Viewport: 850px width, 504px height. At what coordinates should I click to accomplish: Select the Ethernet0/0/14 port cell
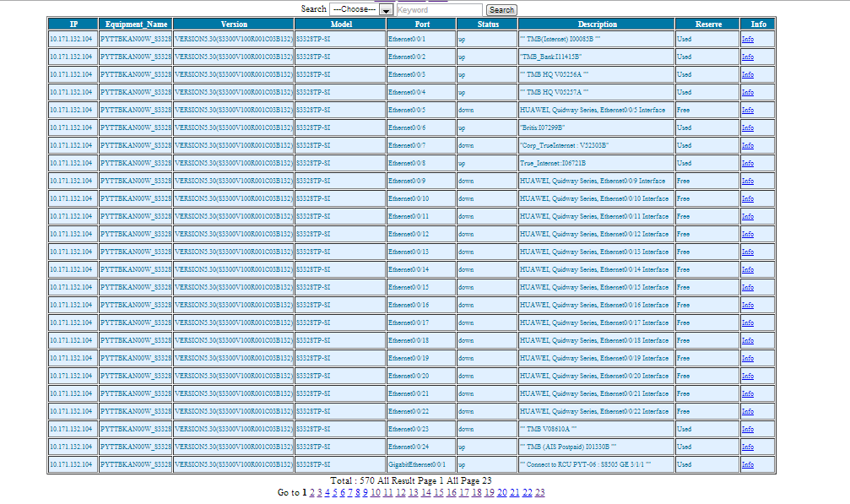click(421, 269)
